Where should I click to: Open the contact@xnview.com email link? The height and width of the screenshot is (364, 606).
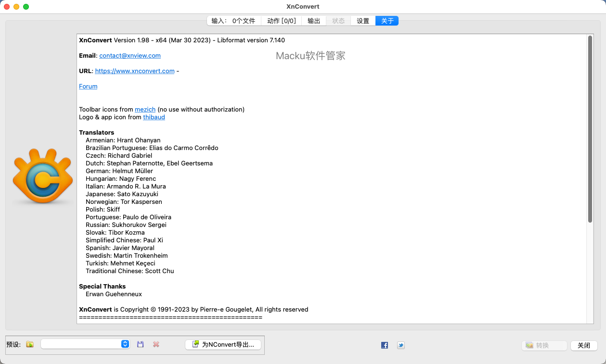click(130, 55)
